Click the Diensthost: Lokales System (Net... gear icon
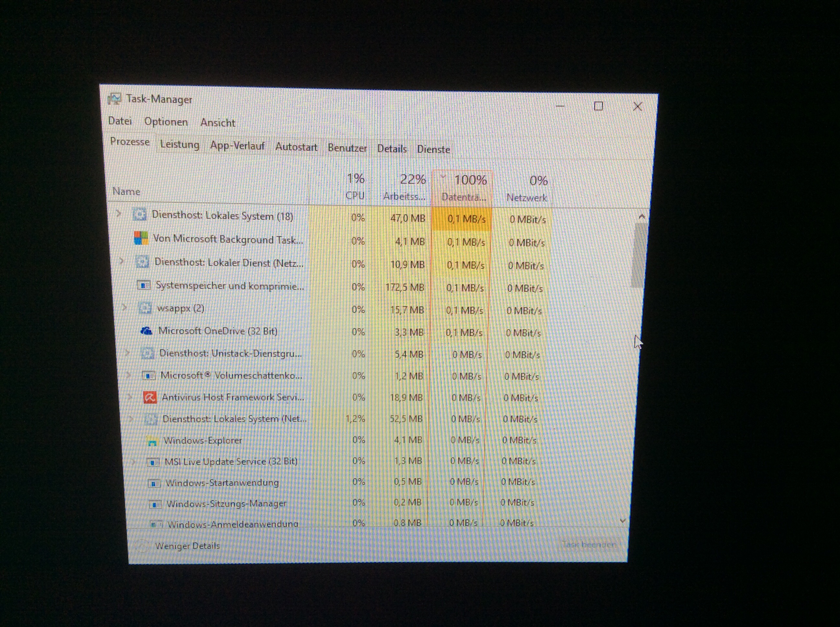This screenshot has width=840, height=627. point(151,419)
